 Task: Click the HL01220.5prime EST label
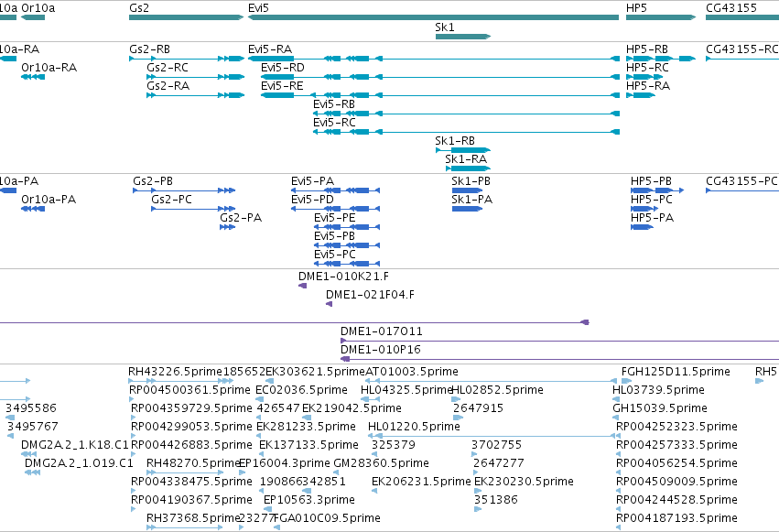[415, 428]
